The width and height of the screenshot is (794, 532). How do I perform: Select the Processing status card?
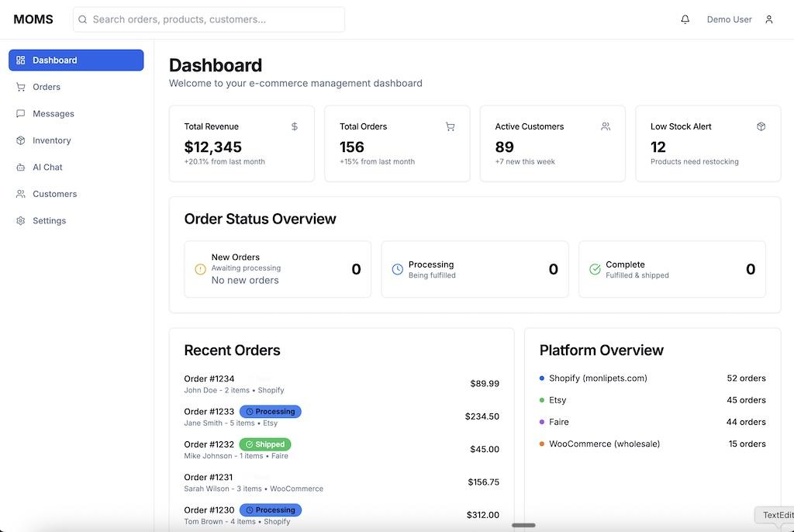(475, 269)
